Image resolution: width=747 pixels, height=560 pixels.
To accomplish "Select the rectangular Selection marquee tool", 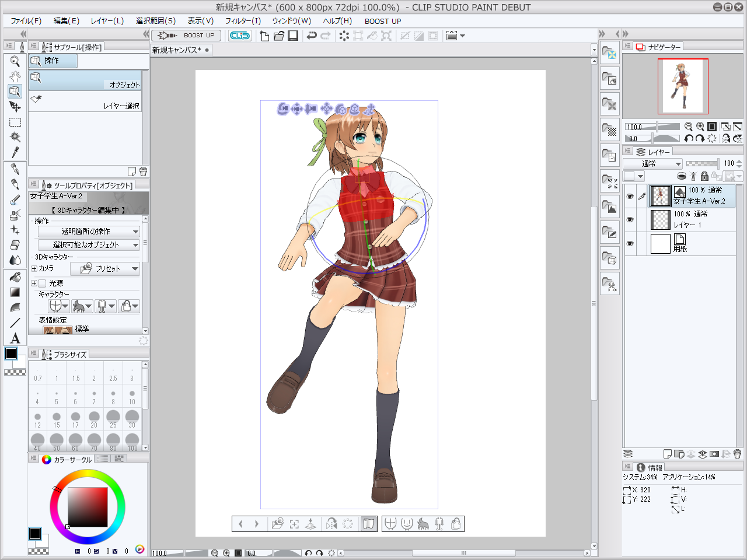I will (15, 122).
